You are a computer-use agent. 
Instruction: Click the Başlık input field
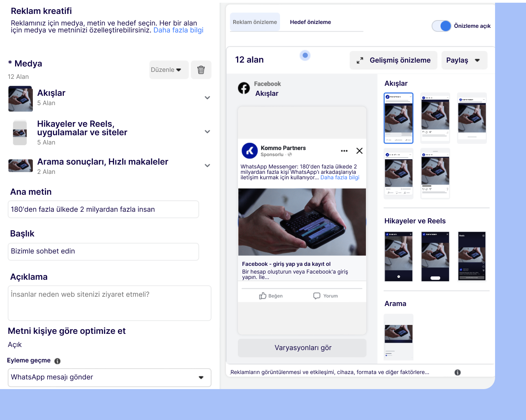(103, 252)
